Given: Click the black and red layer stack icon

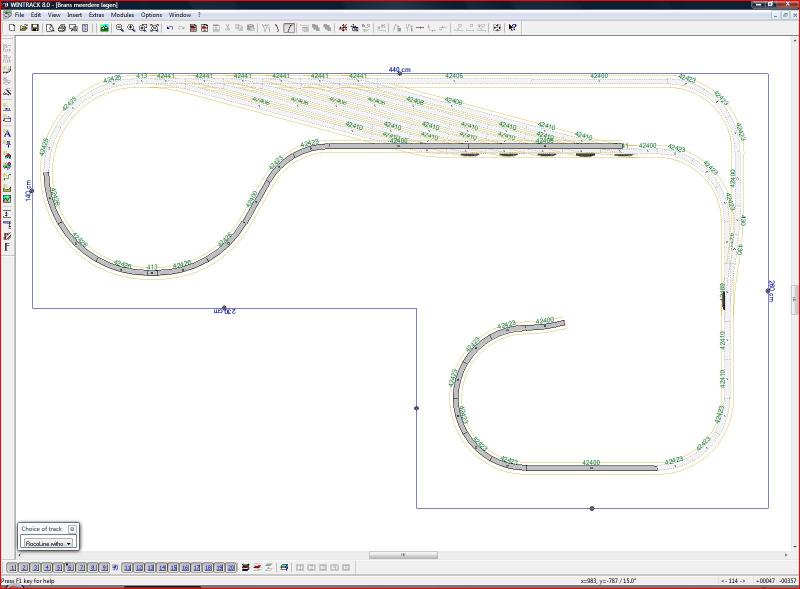Looking at the screenshot, I should tap(245, 568).
